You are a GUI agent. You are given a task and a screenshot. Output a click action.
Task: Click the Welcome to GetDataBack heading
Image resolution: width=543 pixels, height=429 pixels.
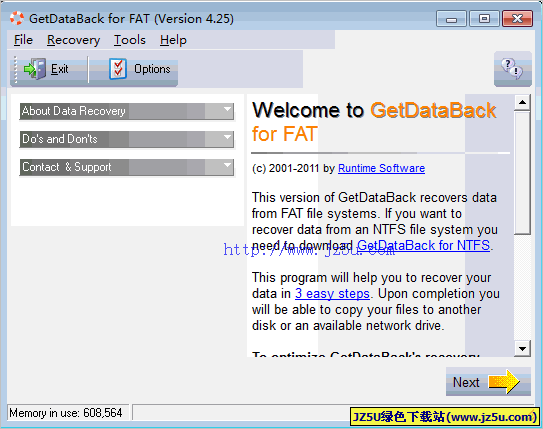pos(374,122)
